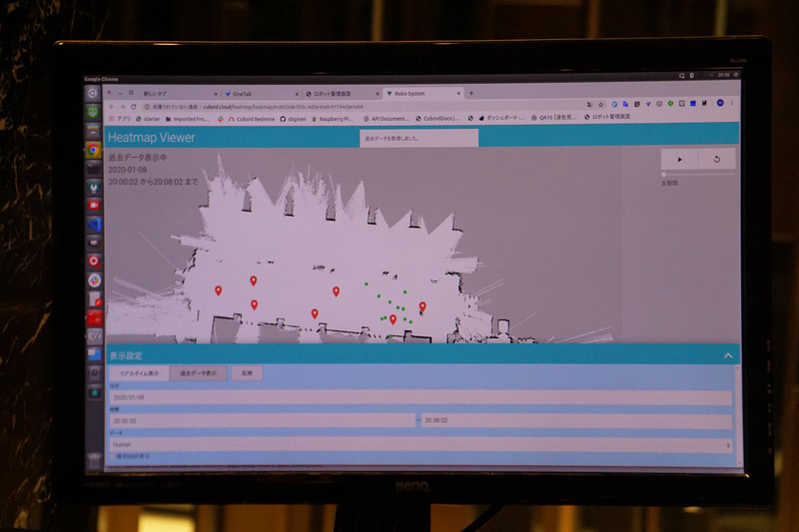Click the Heatmap Viewer title
Image resolution: width=799 pixels, height=532 pixels.
[152, 138]
